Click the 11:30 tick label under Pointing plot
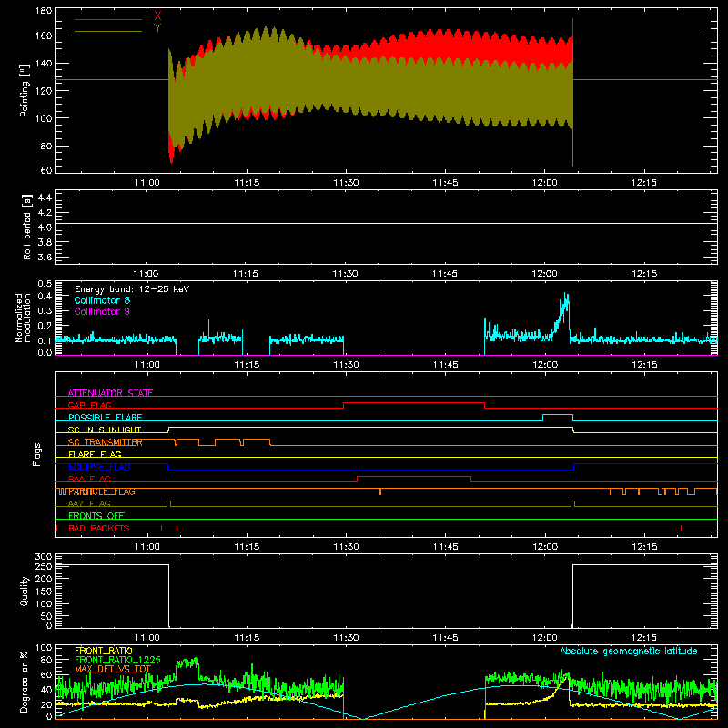 pyautogui.click(x=346, y=183)
